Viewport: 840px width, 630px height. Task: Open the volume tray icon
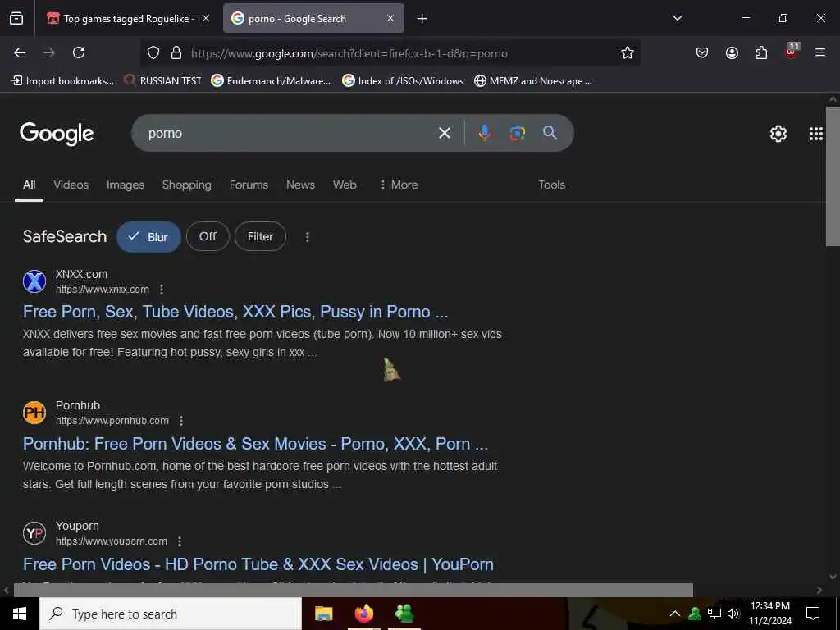733,614
